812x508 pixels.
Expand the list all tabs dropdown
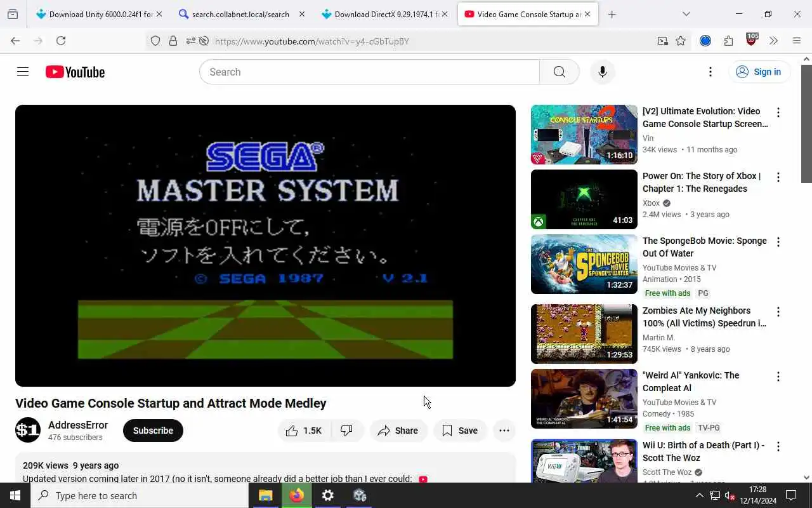coord(686,14)
